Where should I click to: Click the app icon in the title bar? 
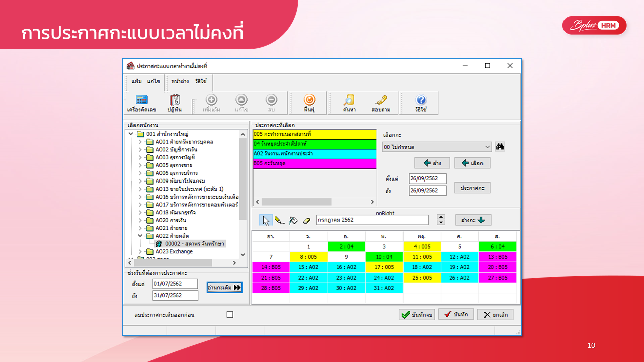coord(130,66)
